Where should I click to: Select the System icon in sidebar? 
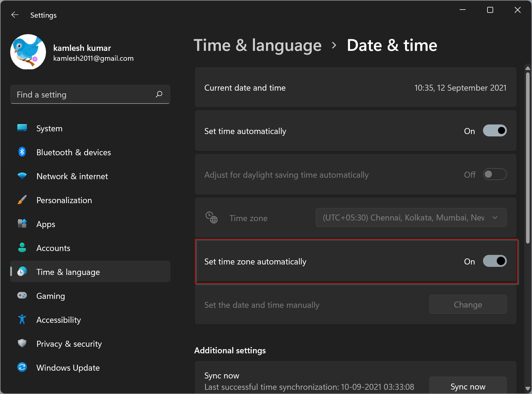click(x=22, y=128)
